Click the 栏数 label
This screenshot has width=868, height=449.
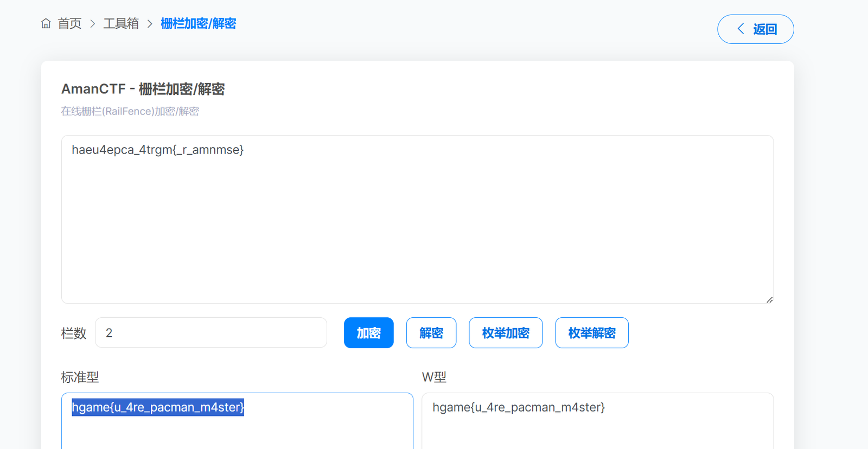(x=74, y=333)
